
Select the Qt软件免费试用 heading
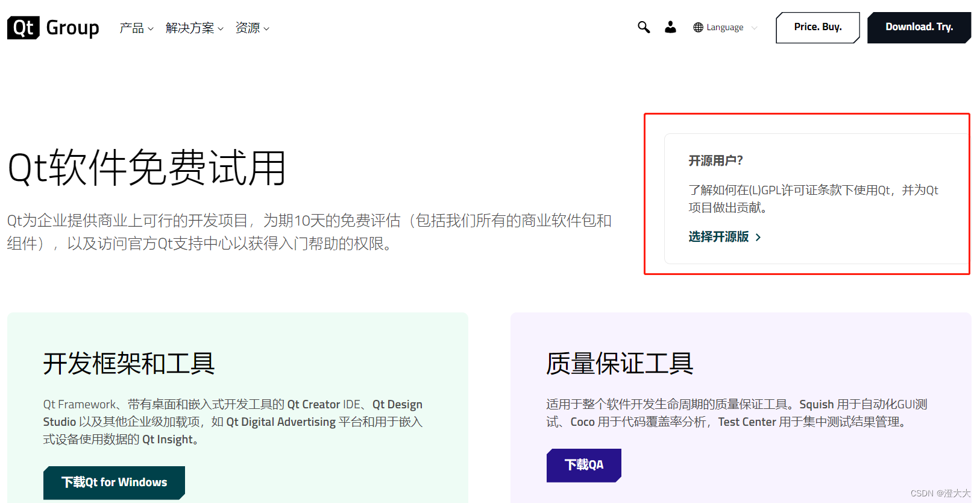click(146, 168)
